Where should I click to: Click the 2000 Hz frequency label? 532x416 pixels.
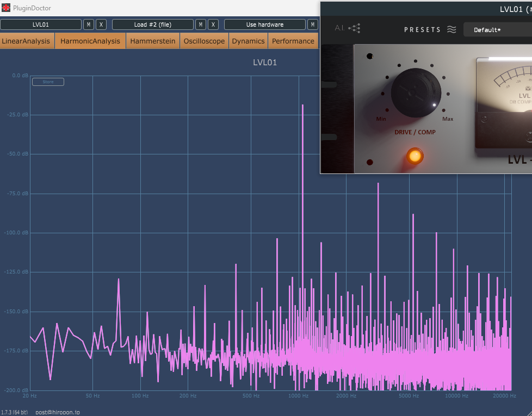point(347,396)
